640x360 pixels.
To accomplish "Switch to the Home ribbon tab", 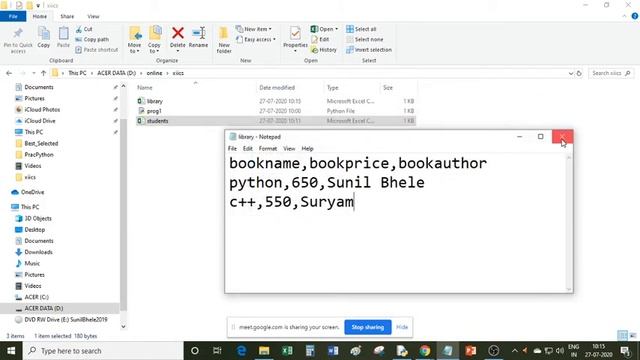I will tap(40, 16).
